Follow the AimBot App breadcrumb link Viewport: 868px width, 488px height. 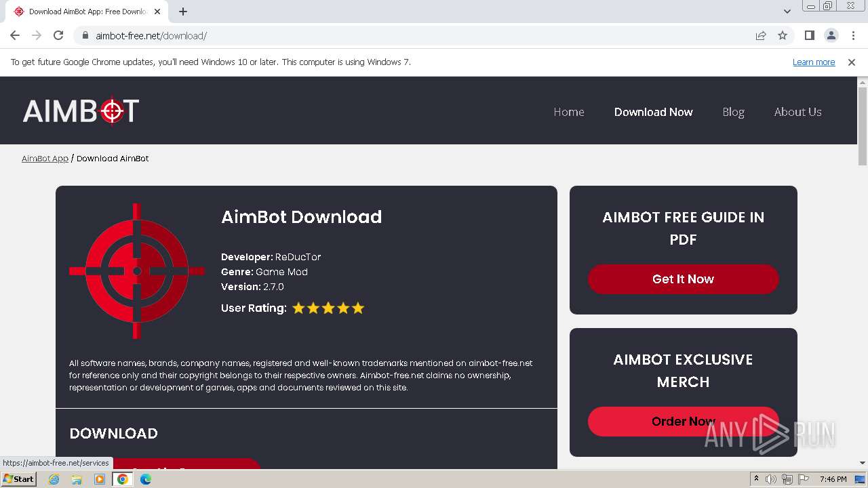click(x=45, y=159)
